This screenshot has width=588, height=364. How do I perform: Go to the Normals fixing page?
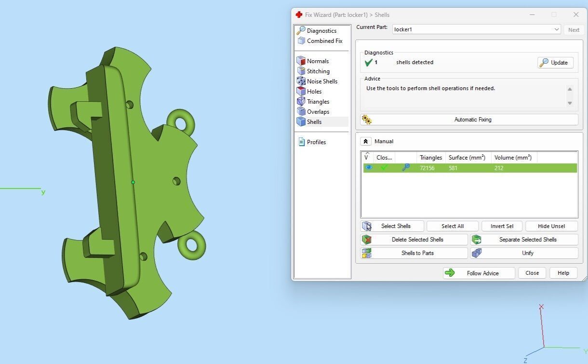(318, 61)
